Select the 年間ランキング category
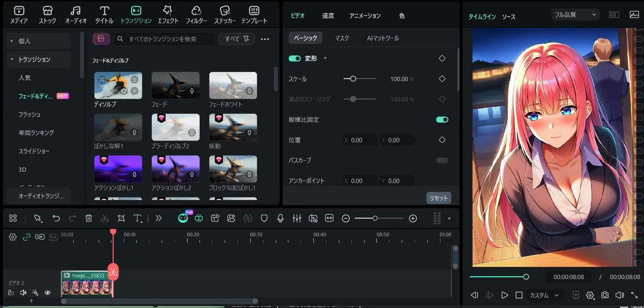 pyautogui.click(x=36, y=133)
